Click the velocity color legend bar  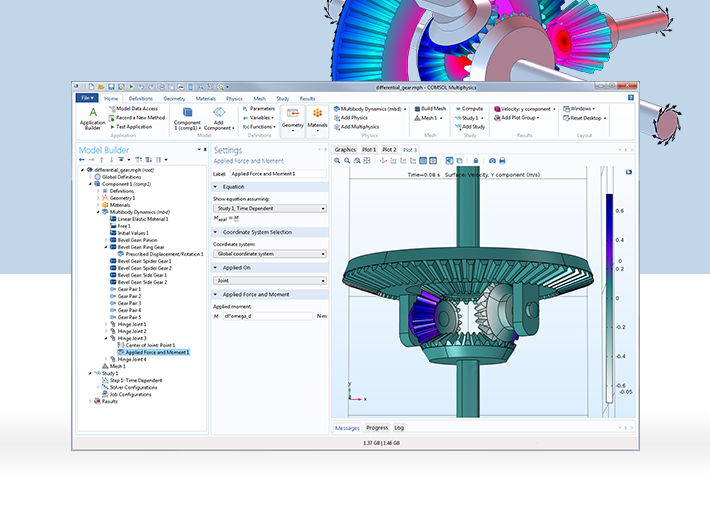(609, 298)
